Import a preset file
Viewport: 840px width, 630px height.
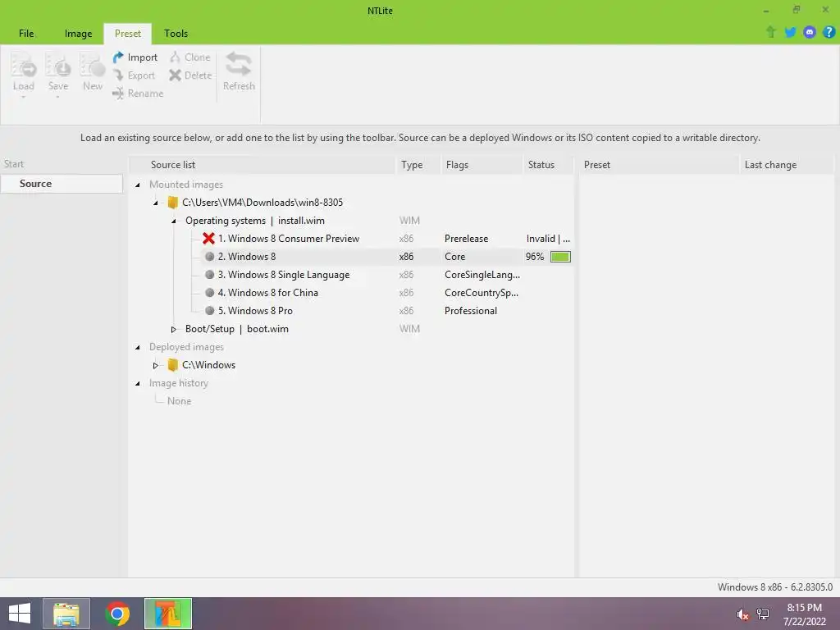click(x=135, y=57)
